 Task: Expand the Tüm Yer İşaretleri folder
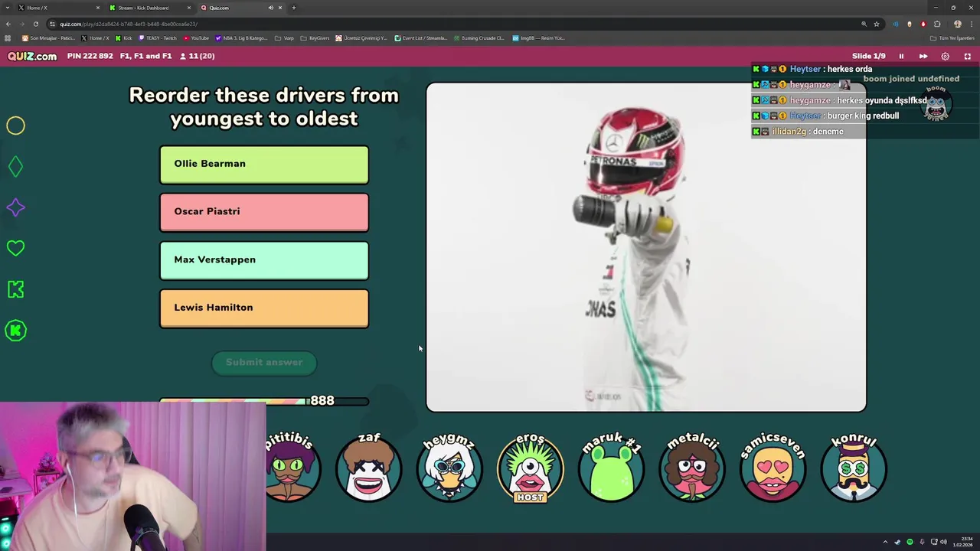(951, 37)
